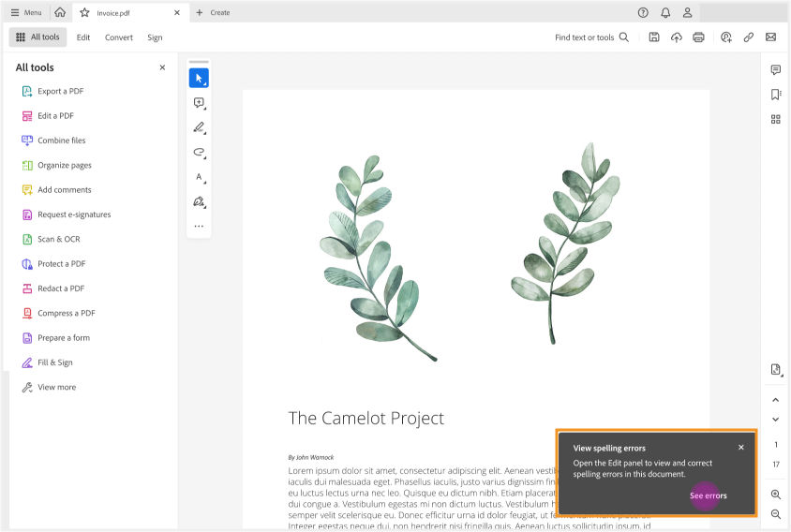Click the See errors button
Viewport: 791px width, 532px height.
[708, 495]
